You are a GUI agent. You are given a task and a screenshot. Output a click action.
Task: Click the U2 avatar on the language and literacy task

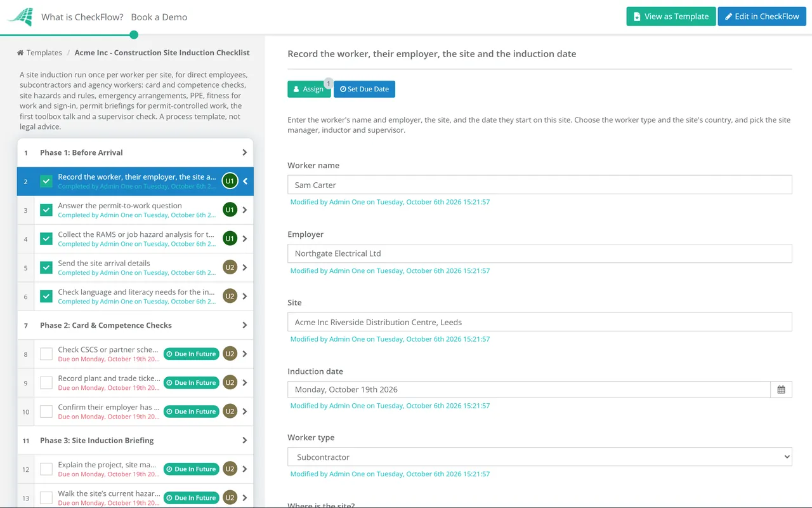click(230, 296)
